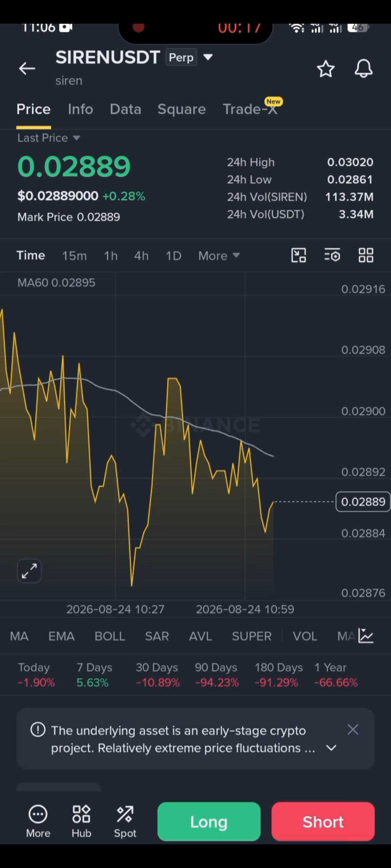391x868 pixels.
Task: Switch to the Data tab
Action: pyautogui.click(x=126, y=109)
